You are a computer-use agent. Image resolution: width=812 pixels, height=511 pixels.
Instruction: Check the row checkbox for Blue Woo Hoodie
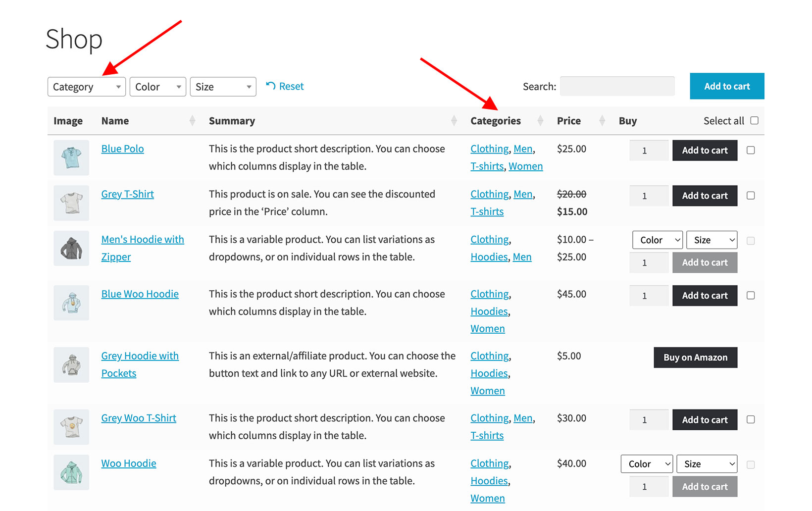[x=751, y=295]
